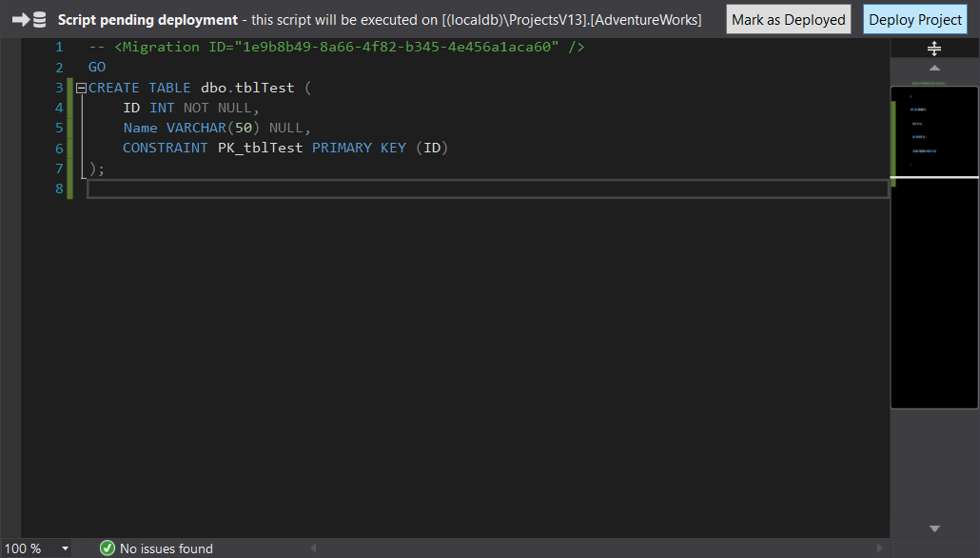Click the editor split handle icon
980x558 pixels.
pyautogui.click(x=933, y=49)
